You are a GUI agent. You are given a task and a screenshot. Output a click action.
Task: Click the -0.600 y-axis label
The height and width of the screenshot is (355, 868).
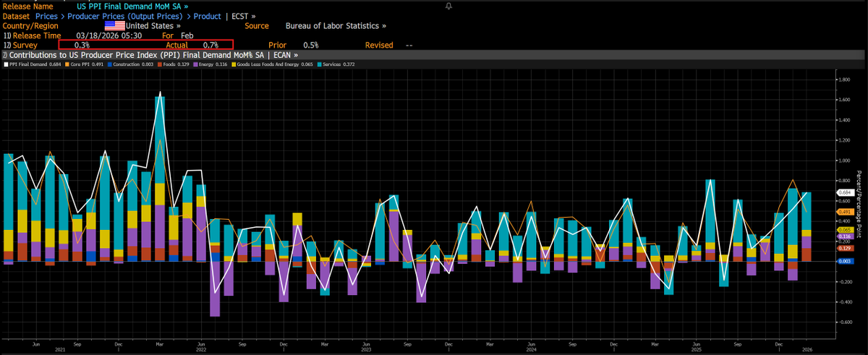tap(844, 322)
